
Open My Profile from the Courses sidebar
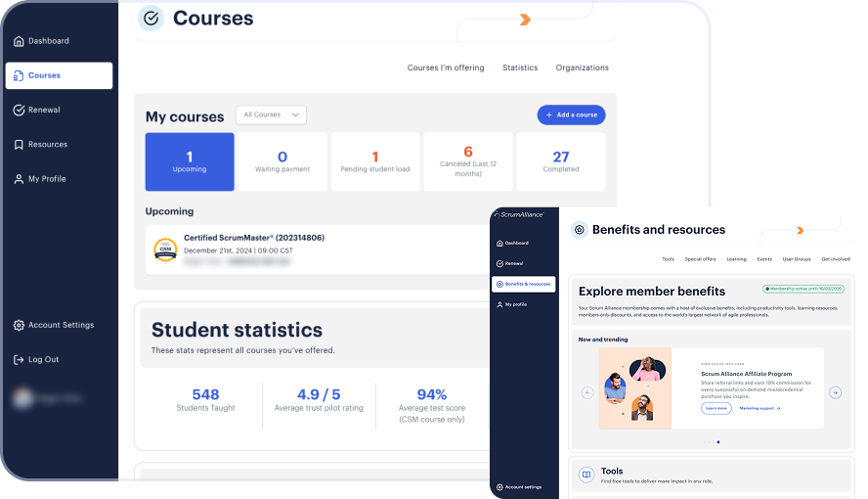(40, 179)
